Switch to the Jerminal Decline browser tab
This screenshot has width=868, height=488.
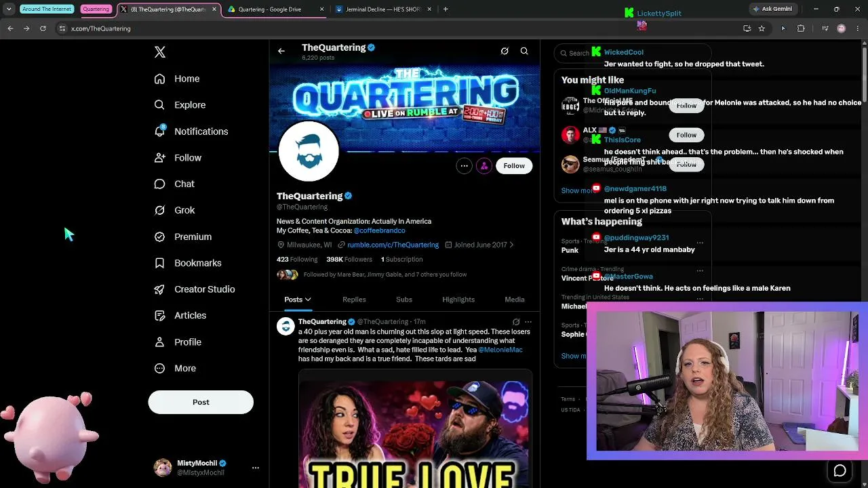(x=382, y=9)
